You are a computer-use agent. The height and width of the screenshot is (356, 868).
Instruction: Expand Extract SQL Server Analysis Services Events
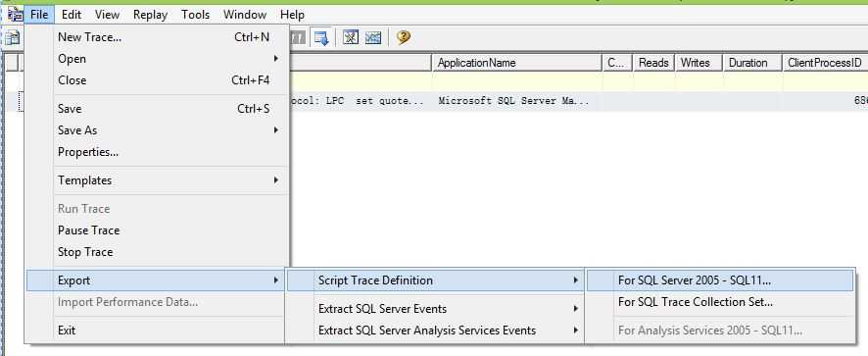[436, 330]
